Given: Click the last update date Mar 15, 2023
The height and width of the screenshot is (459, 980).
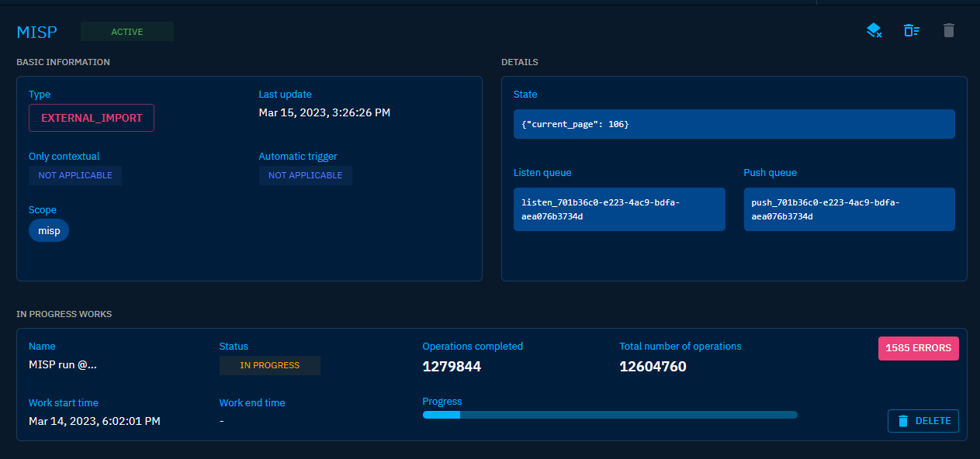Looking at the screenshot, I should coord(324,112).
